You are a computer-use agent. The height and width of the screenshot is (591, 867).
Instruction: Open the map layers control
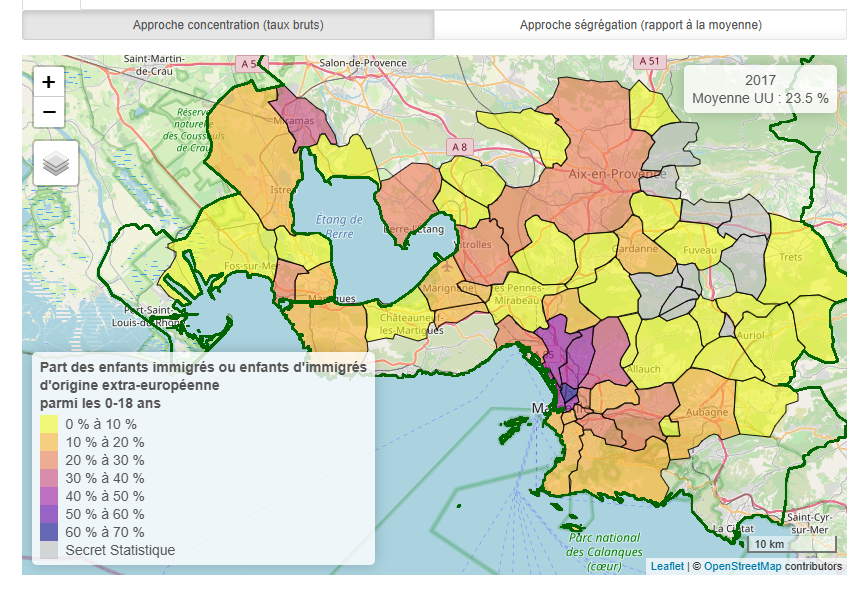pyautogui.click(x=56, y=163)
